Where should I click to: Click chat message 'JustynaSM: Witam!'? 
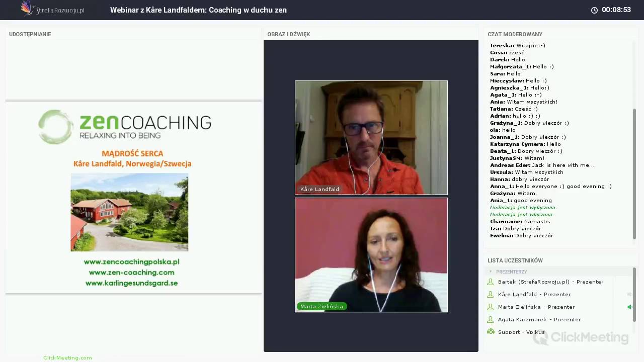(517, 158)
